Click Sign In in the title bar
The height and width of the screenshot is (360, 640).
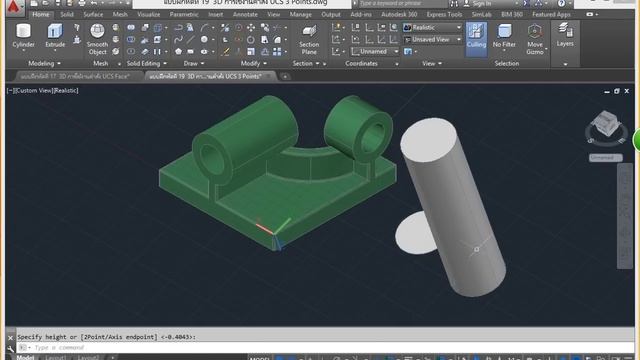pos(478,4)
